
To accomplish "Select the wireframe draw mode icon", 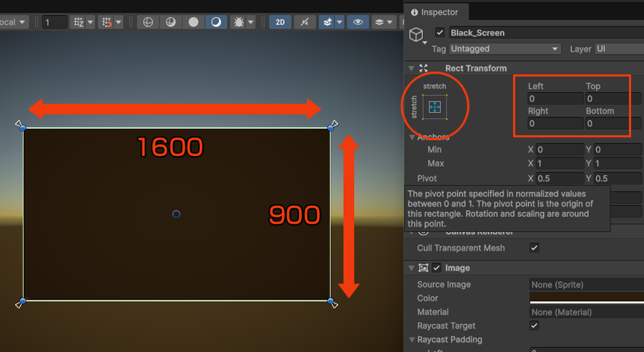I will tap(148, 22).
